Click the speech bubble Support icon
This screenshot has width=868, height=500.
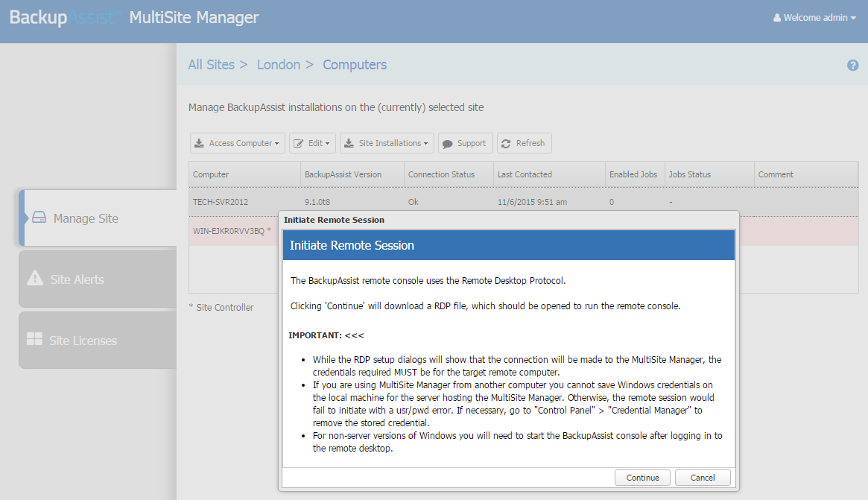point(447,144)
